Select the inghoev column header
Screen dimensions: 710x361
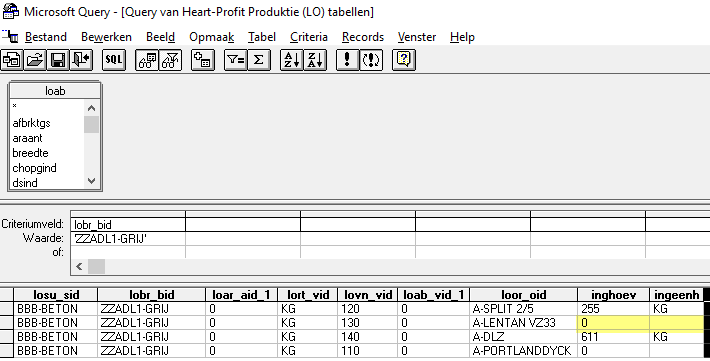[x=614, y=295]
